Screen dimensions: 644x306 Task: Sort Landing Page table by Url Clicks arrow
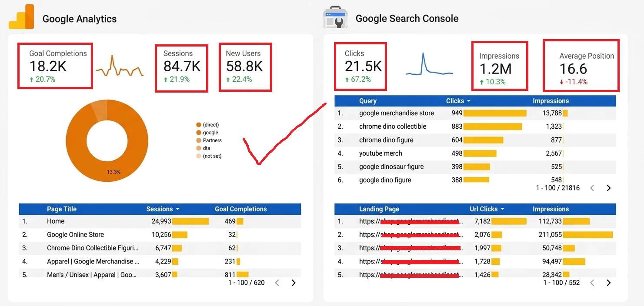point(502,210)
